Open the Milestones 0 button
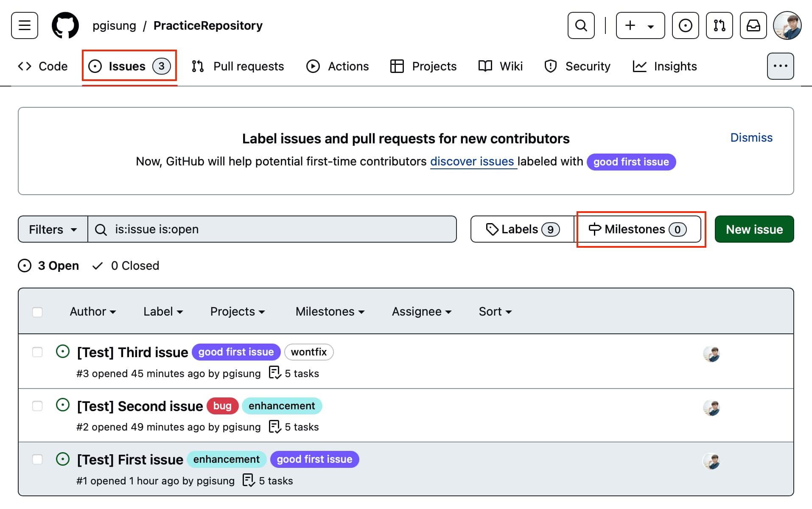The image size is (812, 509). click(x=638, y=229)
